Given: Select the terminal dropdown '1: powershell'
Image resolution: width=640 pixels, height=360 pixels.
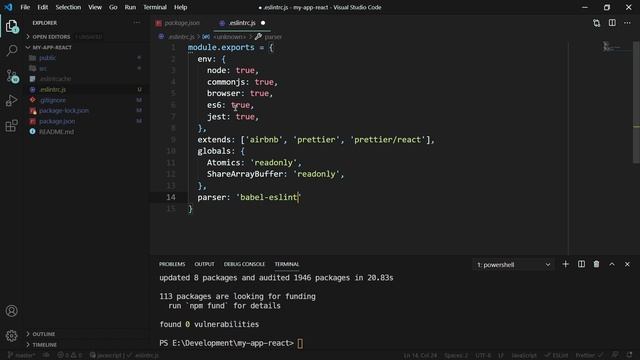Looking at the screenshot, I should click(x=513, y=265).
